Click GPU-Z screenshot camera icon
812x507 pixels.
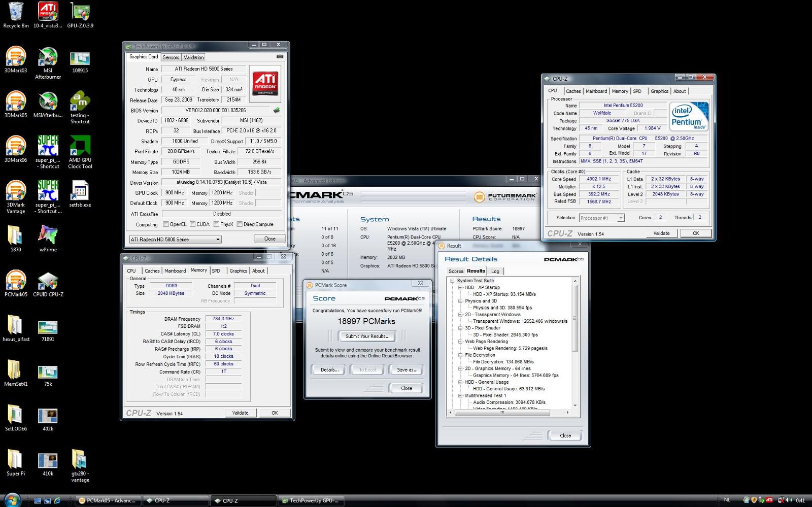[x=280, y=57]
